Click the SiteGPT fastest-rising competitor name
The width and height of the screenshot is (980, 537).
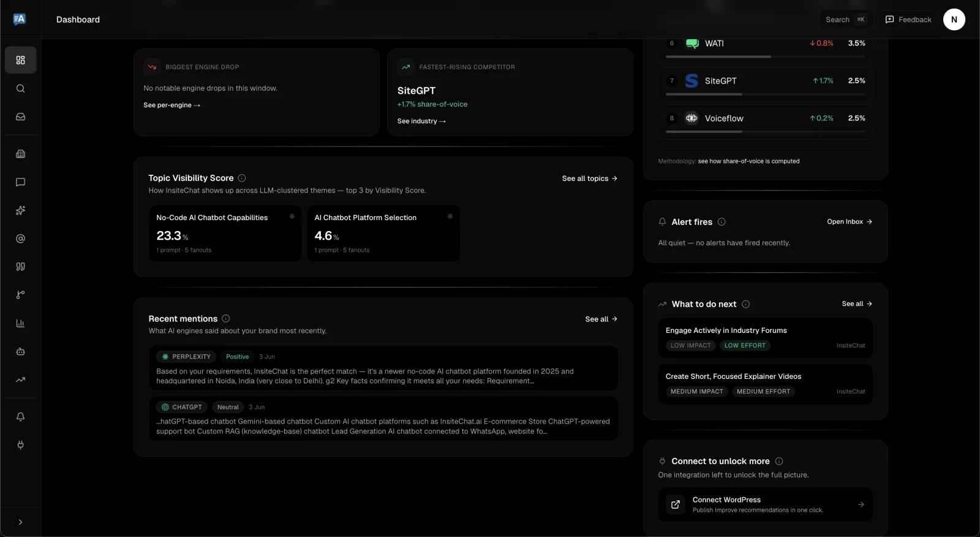(417, 91)
